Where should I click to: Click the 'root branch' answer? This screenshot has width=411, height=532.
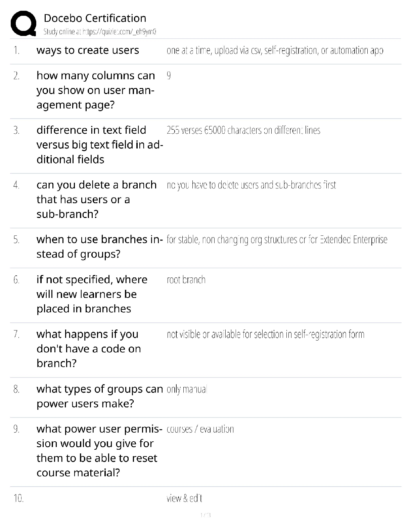tap(186, 280)
